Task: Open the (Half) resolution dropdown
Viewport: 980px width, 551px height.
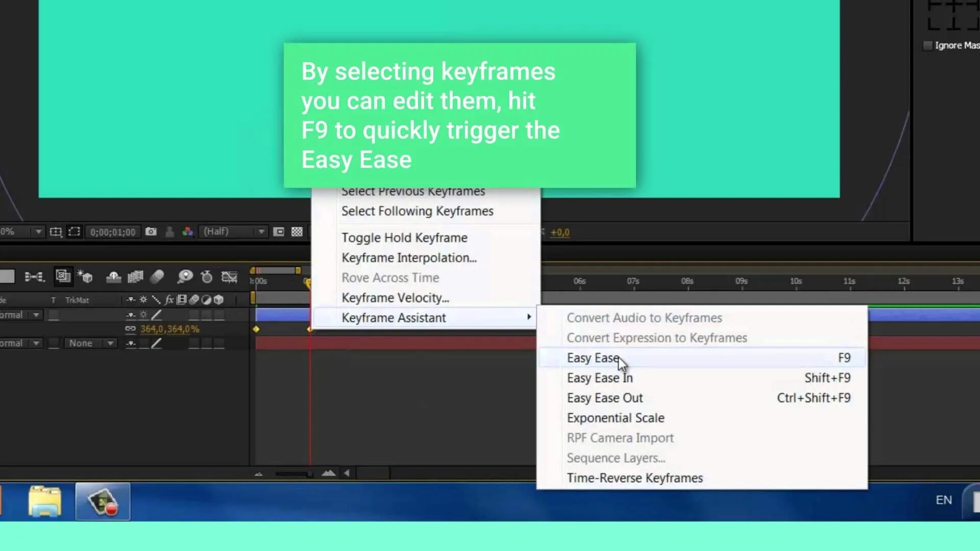Action: (234, 232)
